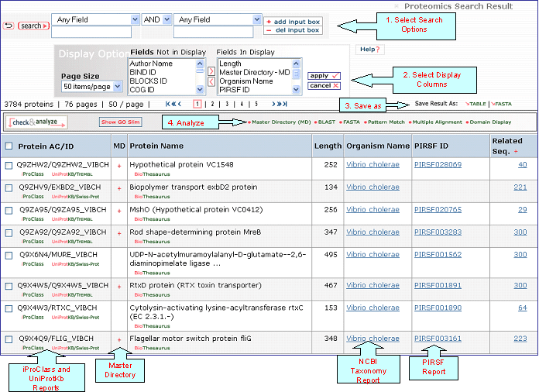This screenshot has width=539, height=392.
Task: Open Master Directory plus icon for Q9ZHW2
Action: 119,165
